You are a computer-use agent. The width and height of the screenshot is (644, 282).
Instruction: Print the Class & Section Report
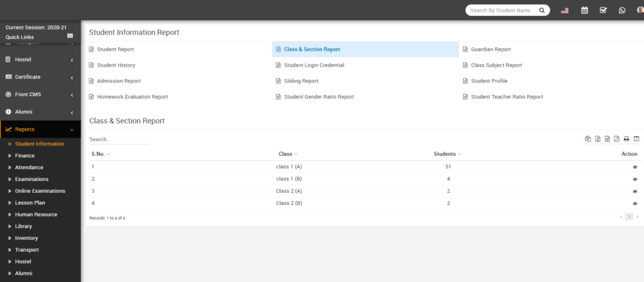point(626,139)
